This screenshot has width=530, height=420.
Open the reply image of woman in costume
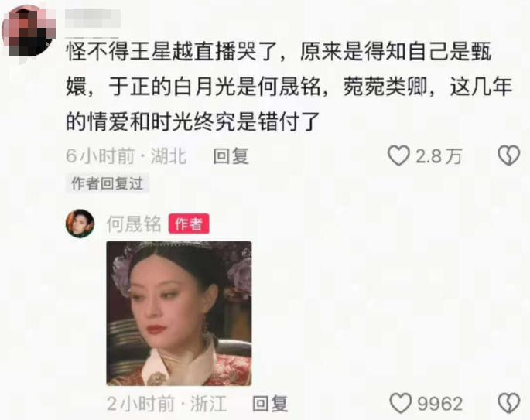pyautogui.click(x=179, y=313)
